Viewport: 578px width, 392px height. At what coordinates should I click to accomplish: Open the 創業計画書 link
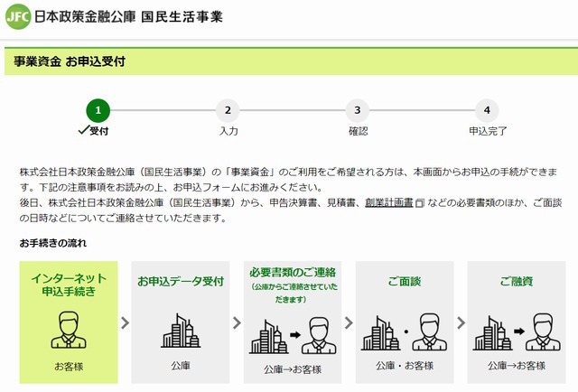[389, 203]
